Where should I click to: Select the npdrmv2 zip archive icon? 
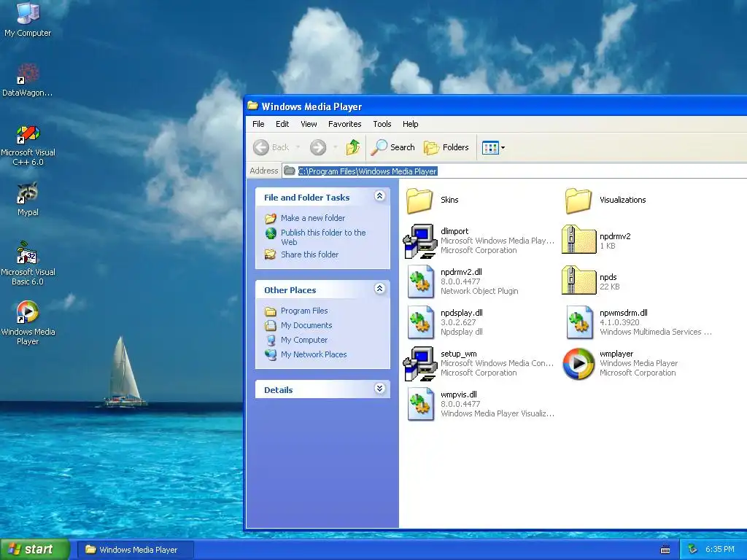pos(578,239)
